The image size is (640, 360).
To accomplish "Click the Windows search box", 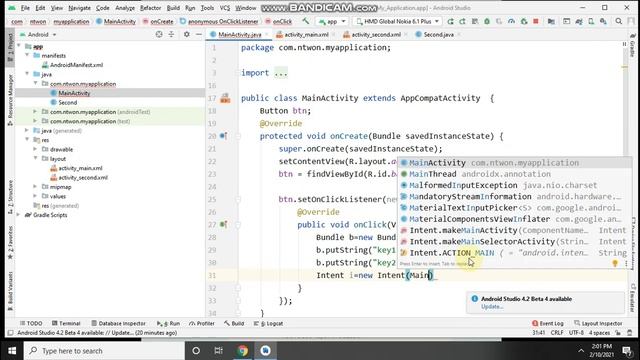I will (104, 351).
